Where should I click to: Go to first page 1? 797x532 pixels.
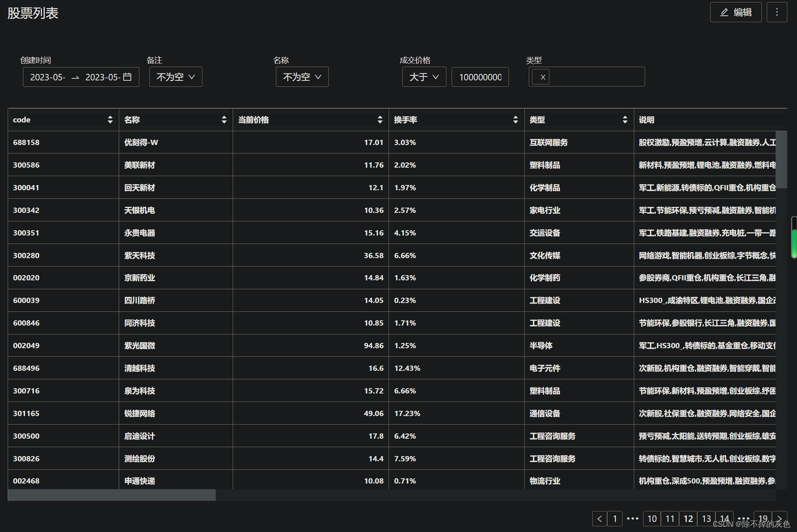[615, 519]
